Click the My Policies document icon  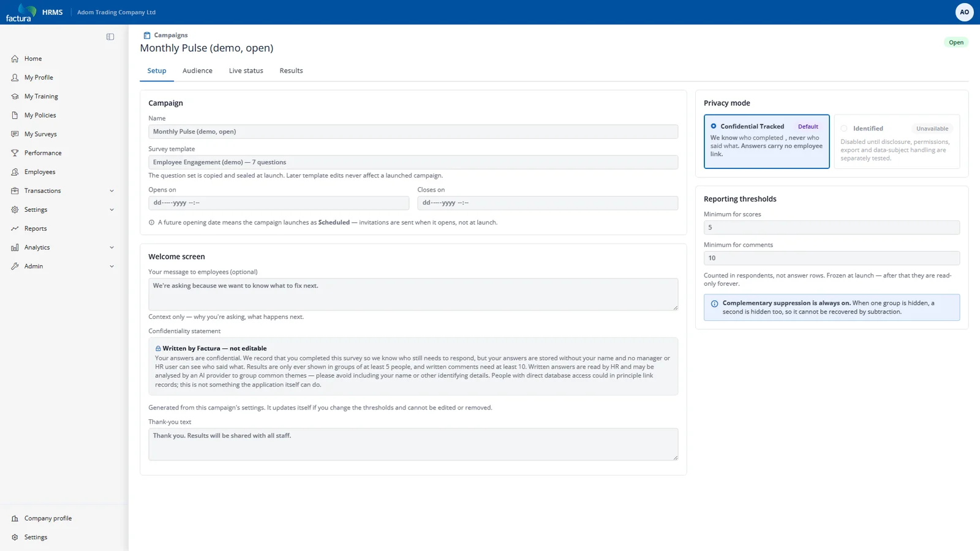point(15,115)
